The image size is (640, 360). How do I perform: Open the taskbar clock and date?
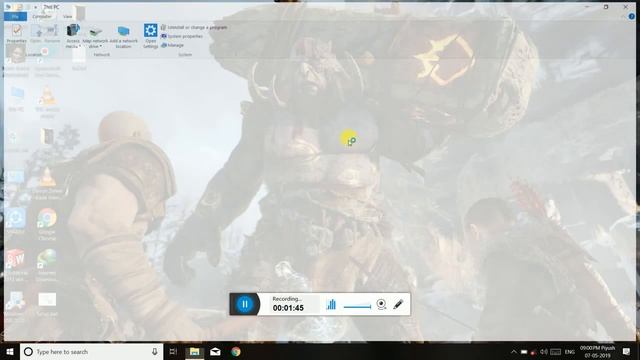click(598, 351)
